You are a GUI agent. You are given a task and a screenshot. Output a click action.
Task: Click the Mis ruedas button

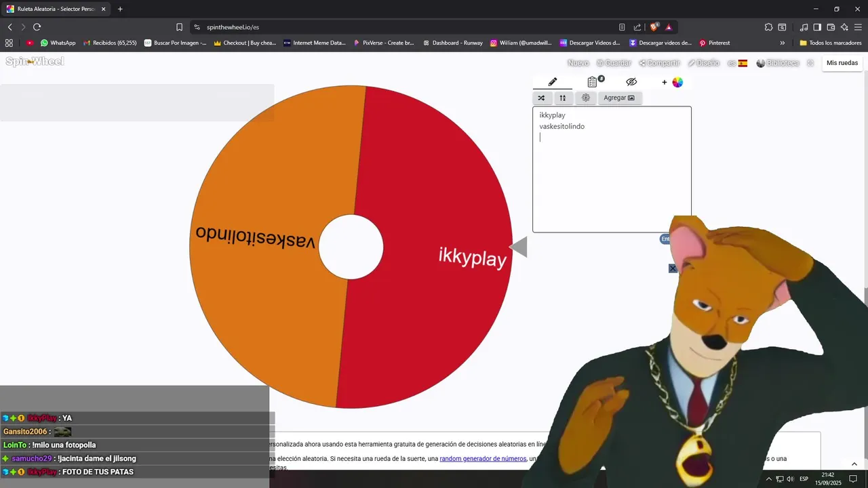[x=842, y=63]
